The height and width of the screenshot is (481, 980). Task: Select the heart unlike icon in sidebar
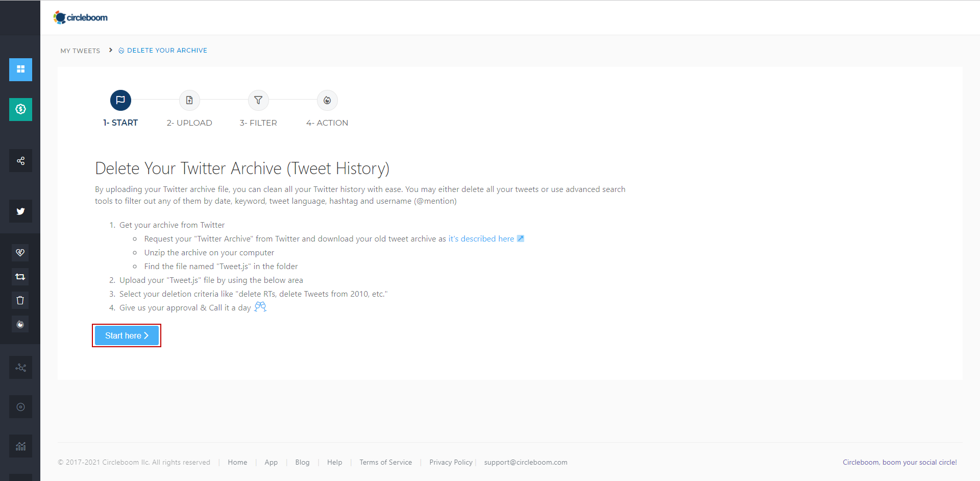20,252
